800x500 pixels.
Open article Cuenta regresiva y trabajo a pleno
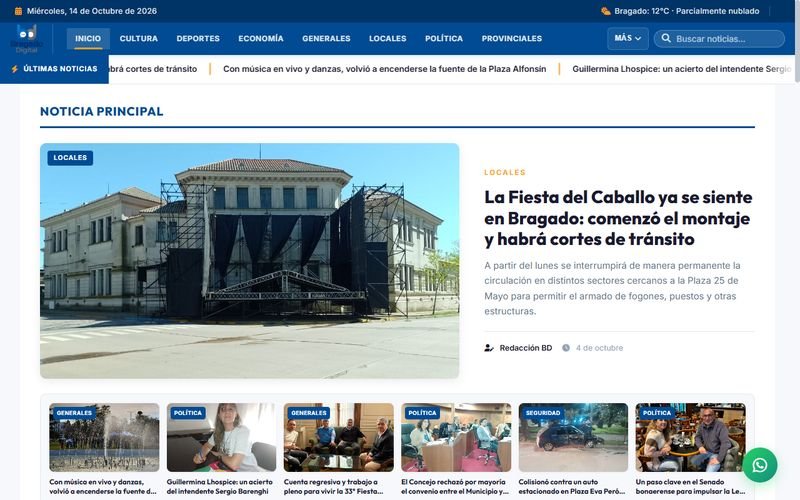coord(334,486)
